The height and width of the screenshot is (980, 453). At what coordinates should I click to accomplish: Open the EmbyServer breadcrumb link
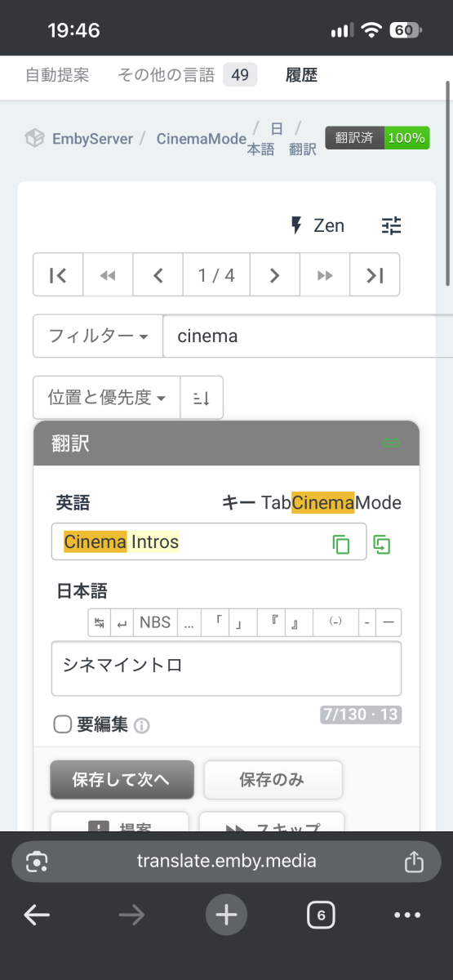pos(92,139)
